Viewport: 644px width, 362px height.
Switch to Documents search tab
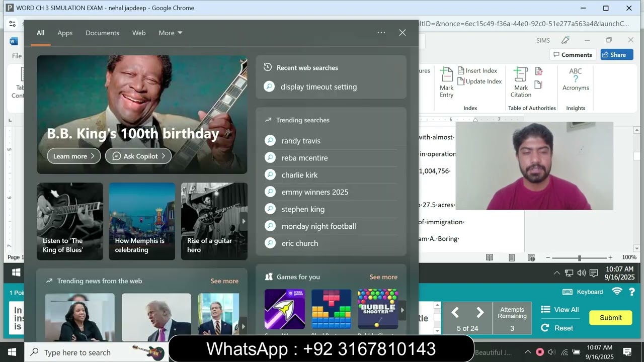(102, 33)
